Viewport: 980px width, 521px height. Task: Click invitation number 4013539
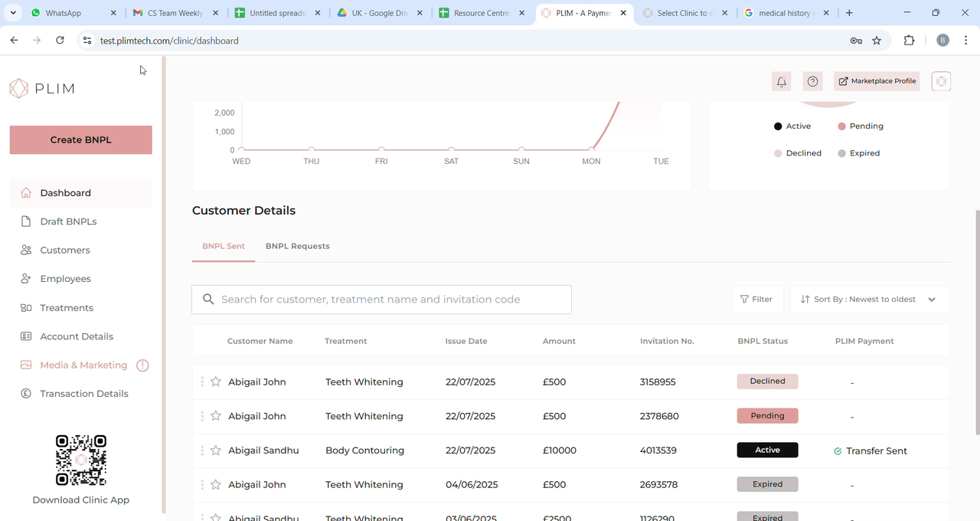coord(658,451)
